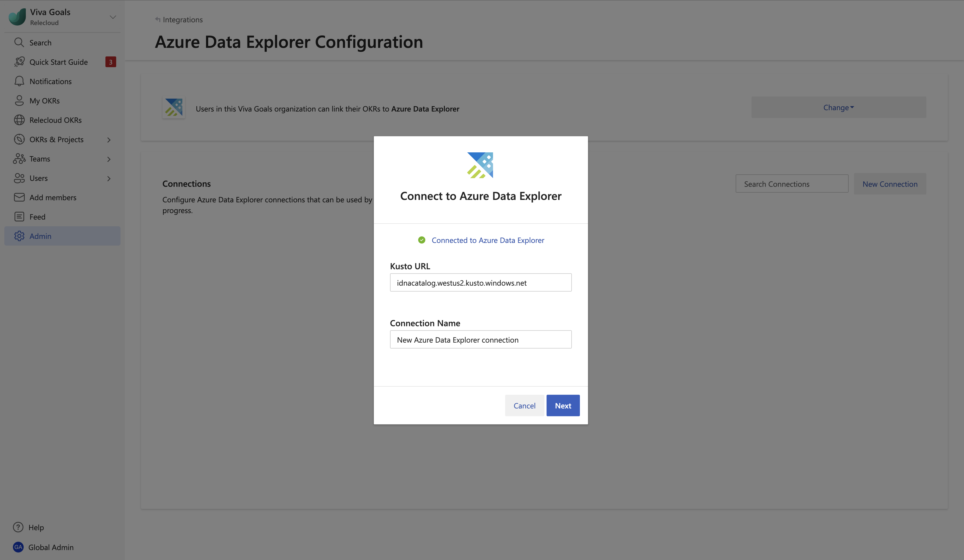The width and height of the screenshot is (964, 560).
Task: Open the Viva Goals organization switcher dropdown
Action: click(x=112, y=17)
